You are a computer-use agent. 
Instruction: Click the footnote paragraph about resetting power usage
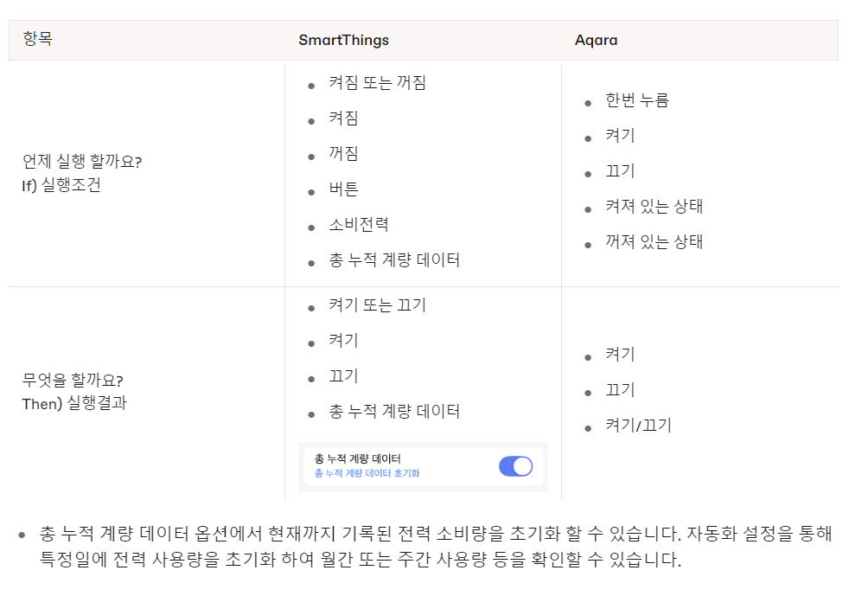pyautogui.click(x=432, y=547)
